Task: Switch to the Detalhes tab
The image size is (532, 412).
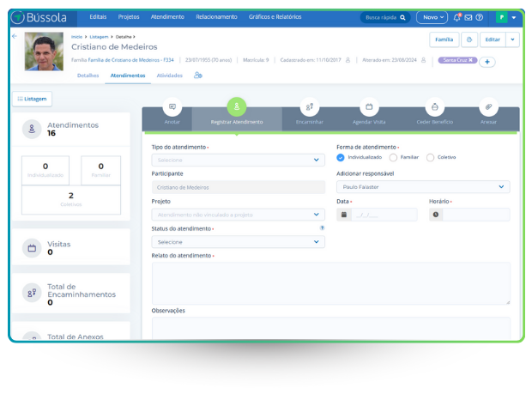Action: 88,76
